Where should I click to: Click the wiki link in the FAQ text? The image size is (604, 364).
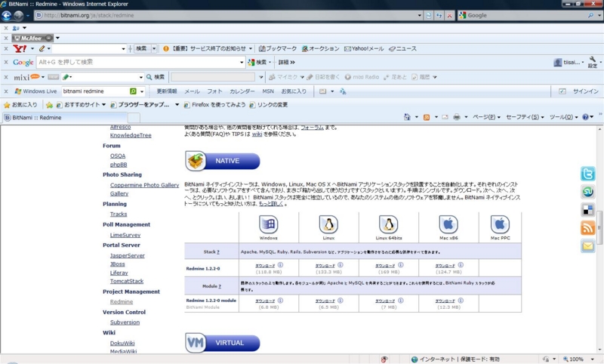[x=257, y=134]
